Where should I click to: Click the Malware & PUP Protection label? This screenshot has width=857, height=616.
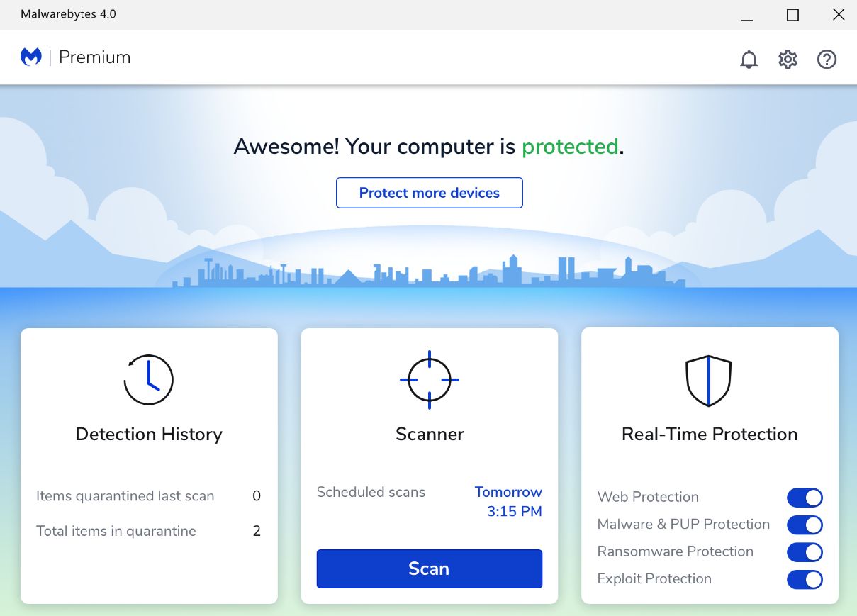click(x=683, y=525)
